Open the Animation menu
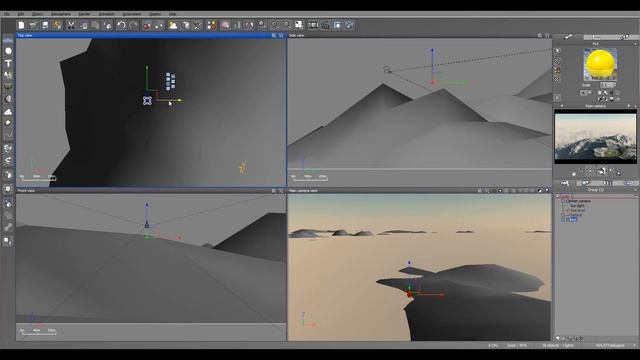Screen dimensions: 640x360 coord(106,14)
